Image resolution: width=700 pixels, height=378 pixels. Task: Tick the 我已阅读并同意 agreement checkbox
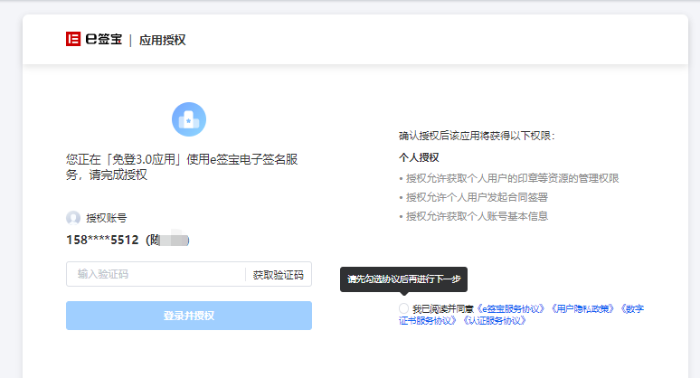[x=404, y=308]
